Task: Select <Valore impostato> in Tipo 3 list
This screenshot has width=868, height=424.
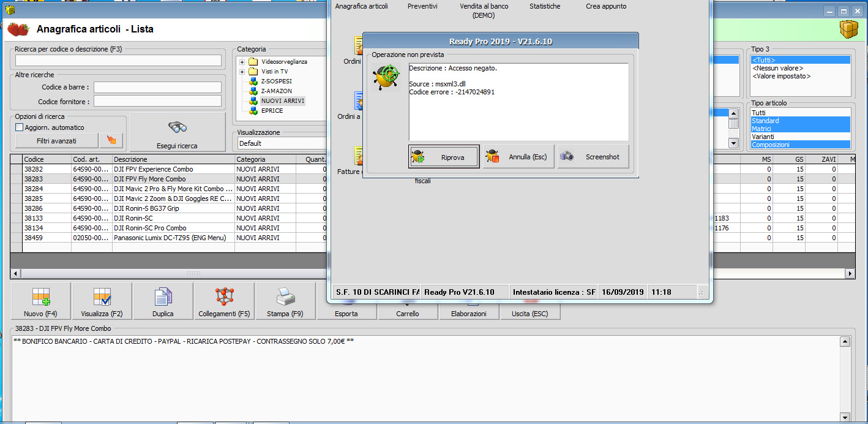Action: (x=801, y=76)
